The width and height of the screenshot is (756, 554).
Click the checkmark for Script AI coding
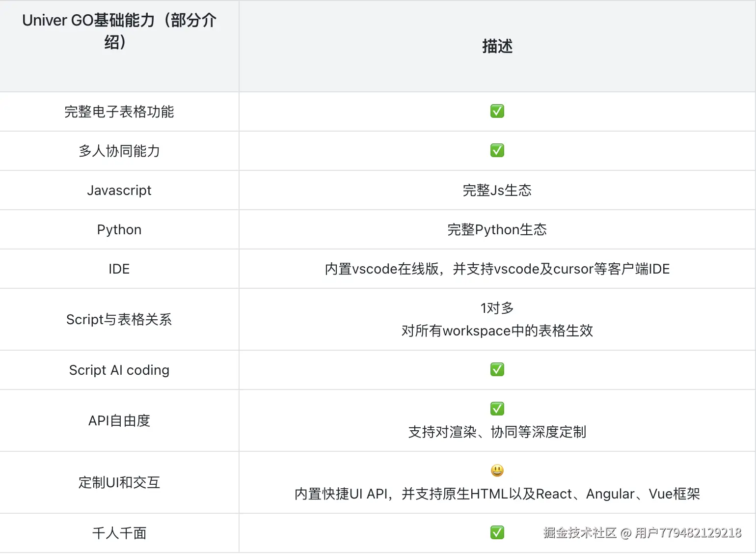[497, 369]
